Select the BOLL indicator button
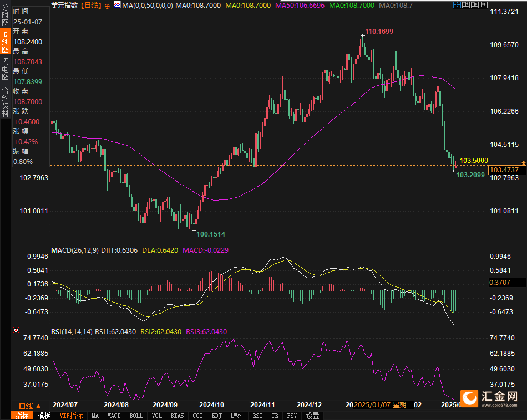Screen dimensions: 527x420 [136, 416]
